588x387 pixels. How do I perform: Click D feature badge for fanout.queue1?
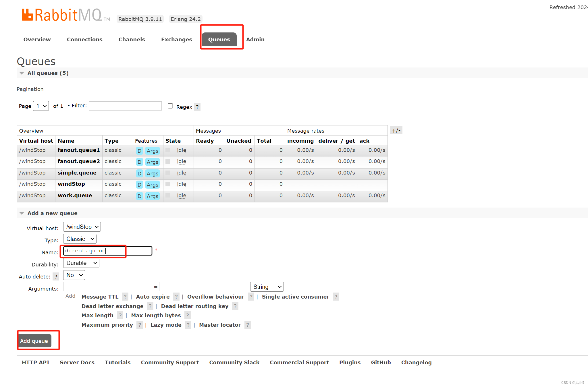click(139, 151)
